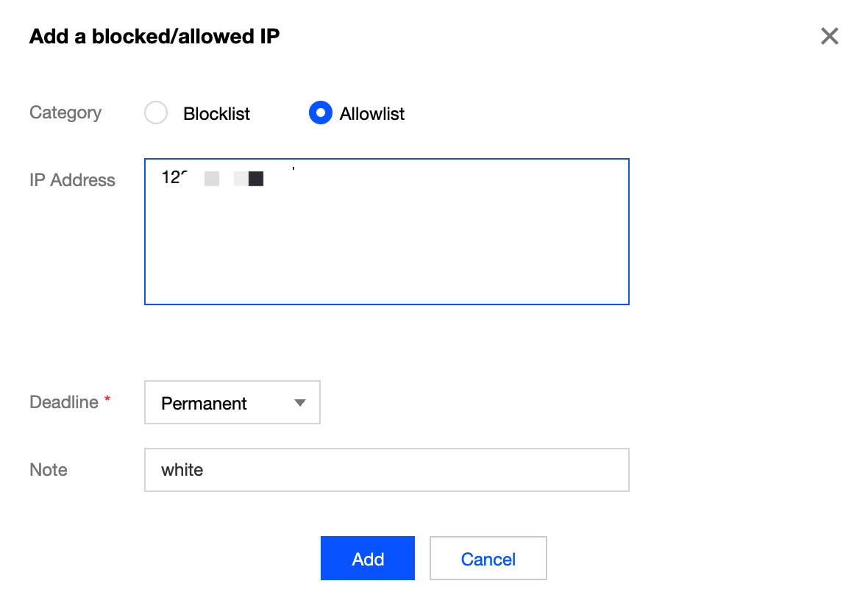Select the Blocklist radio button
This screenshot has width=868, height=603.
[x=156, y=113]
